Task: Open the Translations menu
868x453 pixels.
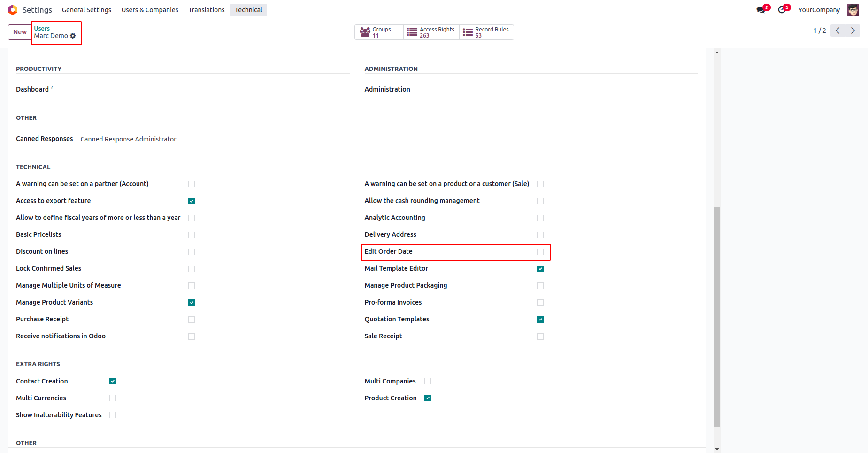Action: click(207, 10)
